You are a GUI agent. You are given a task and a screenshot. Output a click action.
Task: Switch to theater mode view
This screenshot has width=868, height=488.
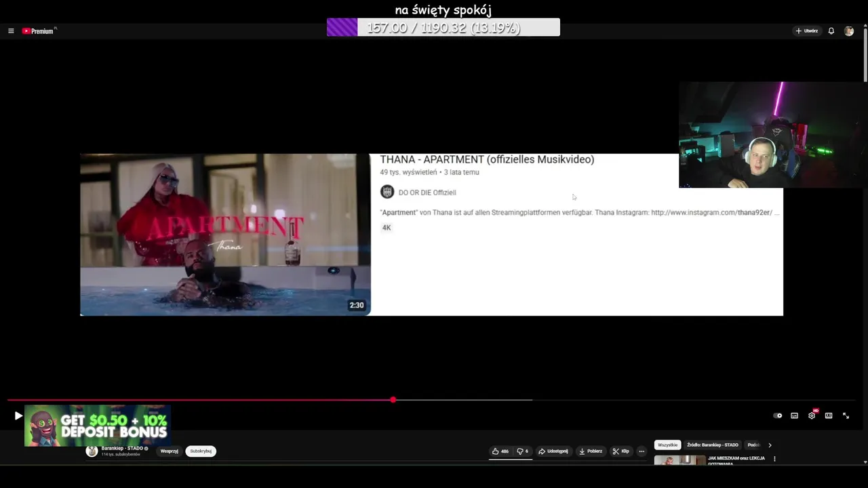(x=829, y=415)
